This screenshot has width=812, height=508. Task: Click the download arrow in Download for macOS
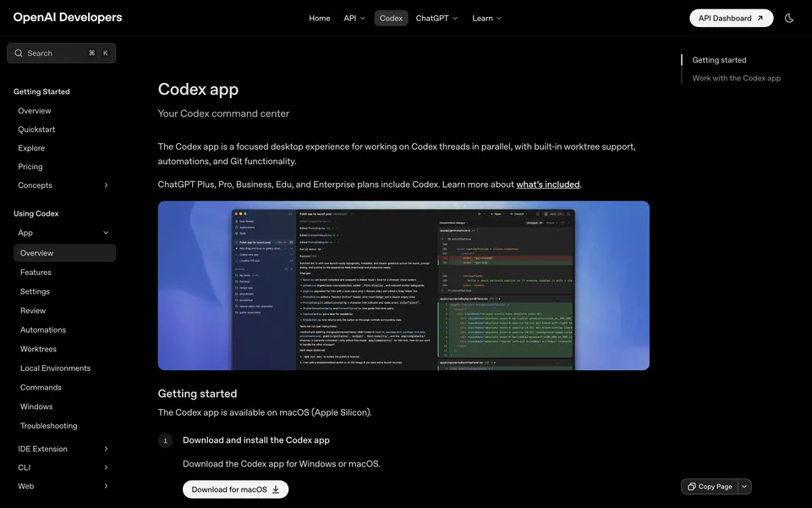coord(275,489)
